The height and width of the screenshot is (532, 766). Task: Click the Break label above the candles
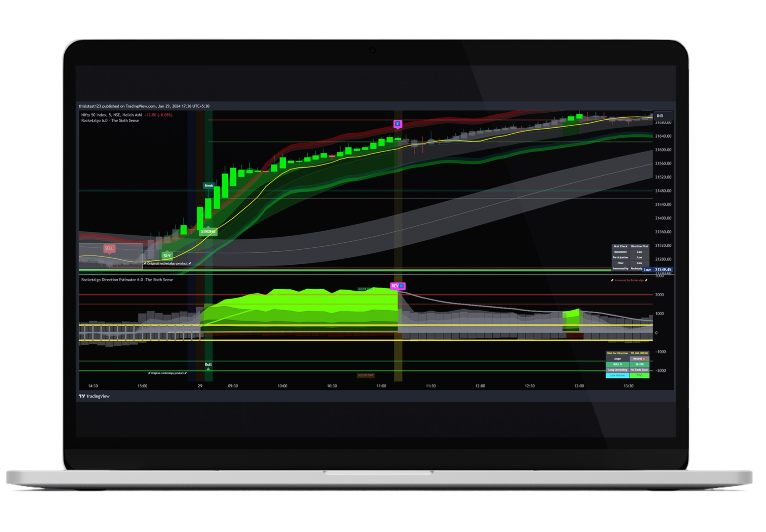[209, 185]
